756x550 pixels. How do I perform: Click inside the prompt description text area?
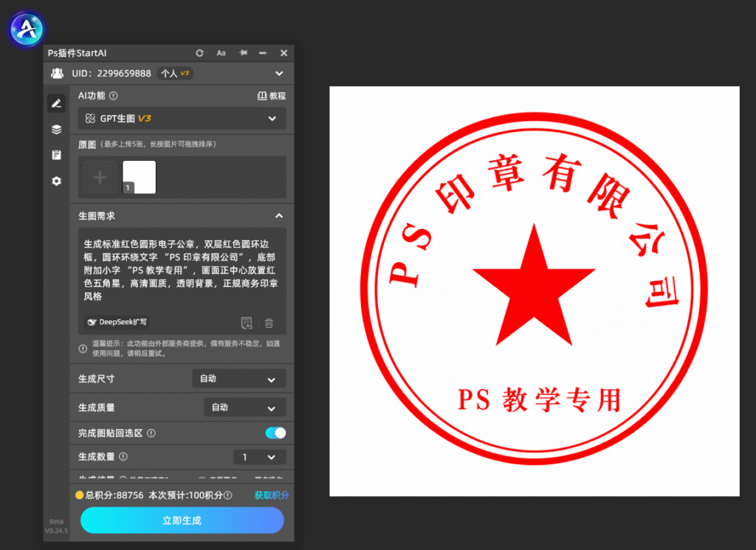pos(182,270)
